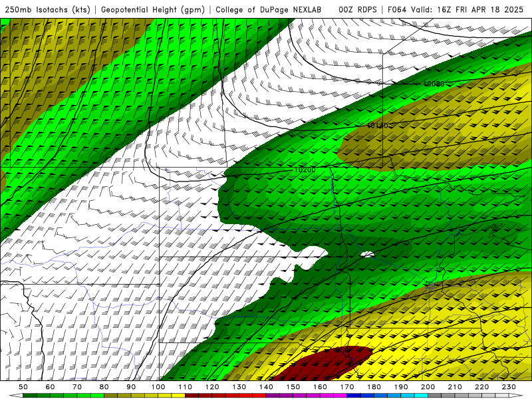Click the '180' label on the color scale
The width and height of the screenshot is (532, 399).
coord(374,387)
